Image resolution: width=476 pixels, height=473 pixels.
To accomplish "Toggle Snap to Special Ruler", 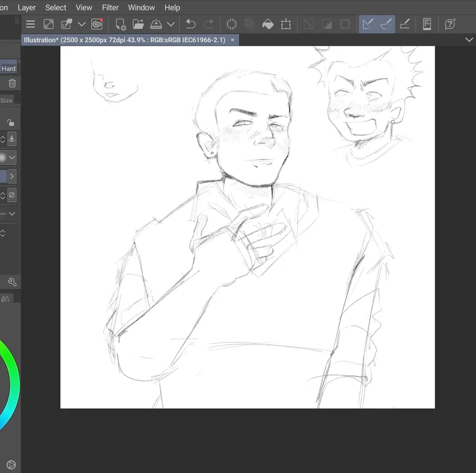I will click(386, 24).
